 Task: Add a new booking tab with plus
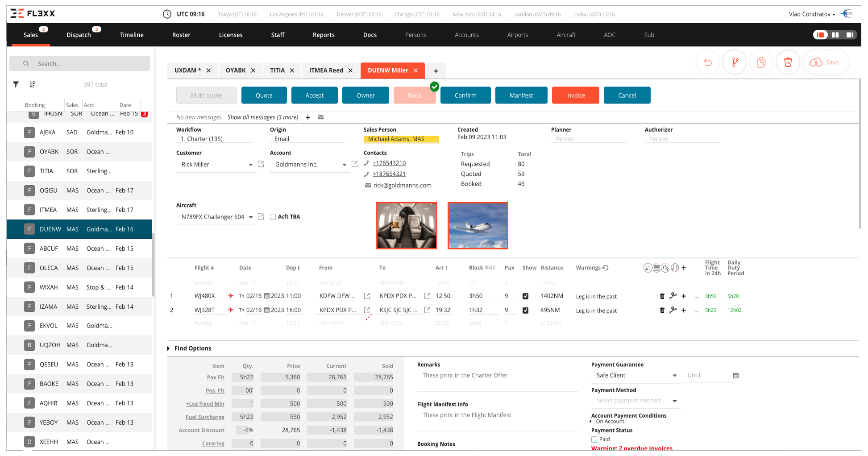pos(436,71)
